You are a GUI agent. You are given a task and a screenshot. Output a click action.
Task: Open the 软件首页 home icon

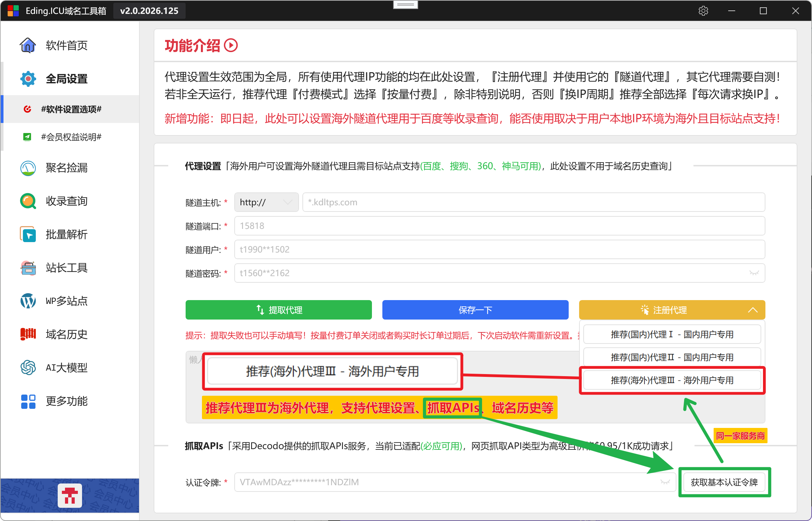pyautogui.click(x=28, y=45)
